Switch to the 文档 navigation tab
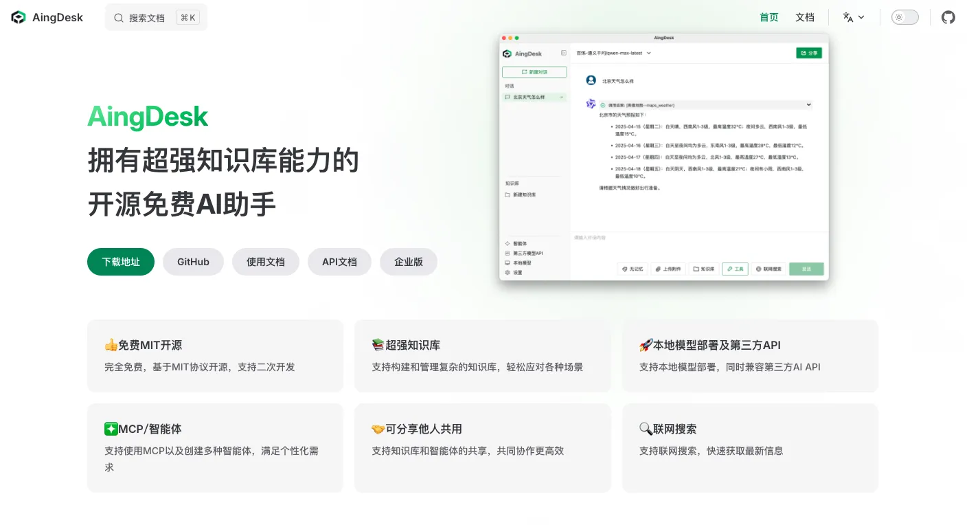The image size is (980, 525). tap(804, 17)
